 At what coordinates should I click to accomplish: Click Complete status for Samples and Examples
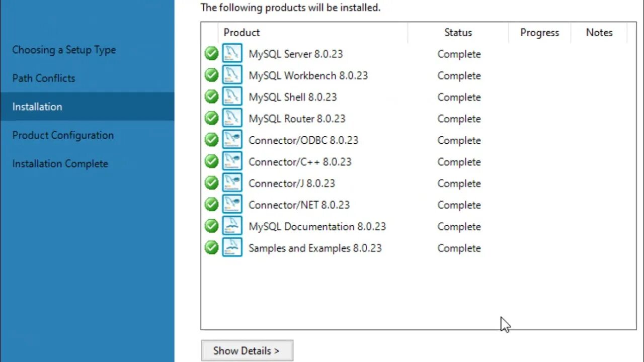[x=459, y=249]
